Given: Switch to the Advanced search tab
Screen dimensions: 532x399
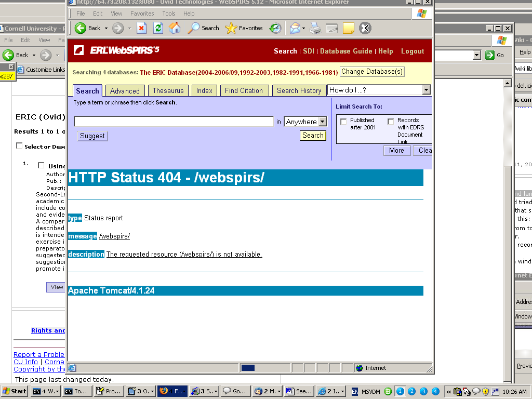Looking at the screenshot, I should click(x=125, y=91).
